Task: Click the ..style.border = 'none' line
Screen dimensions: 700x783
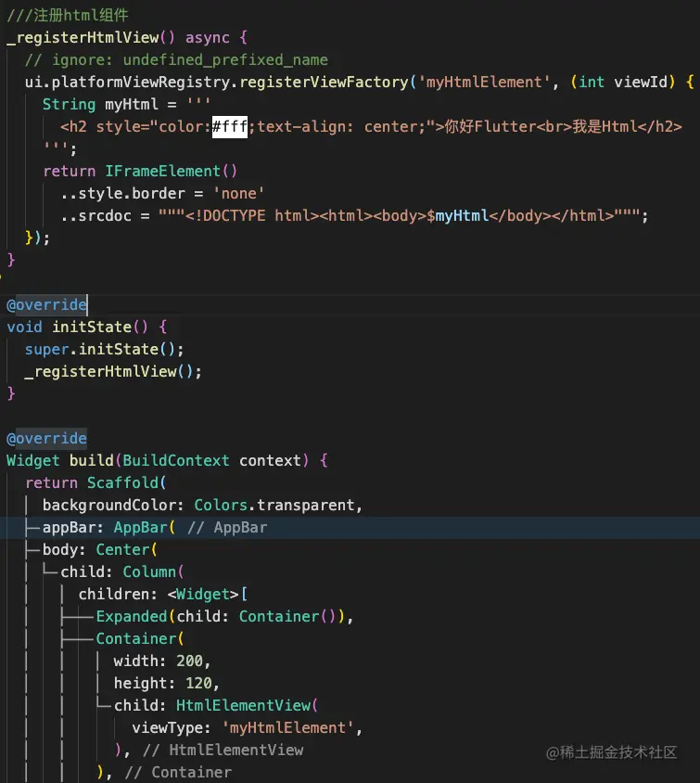Action: [162, 193]
